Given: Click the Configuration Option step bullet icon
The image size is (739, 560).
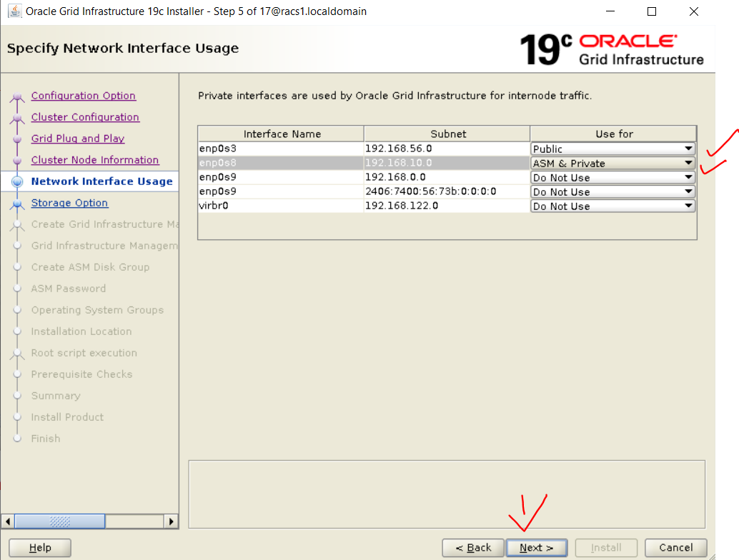Looking at the screenshot, I should click(x=17, y=96).
